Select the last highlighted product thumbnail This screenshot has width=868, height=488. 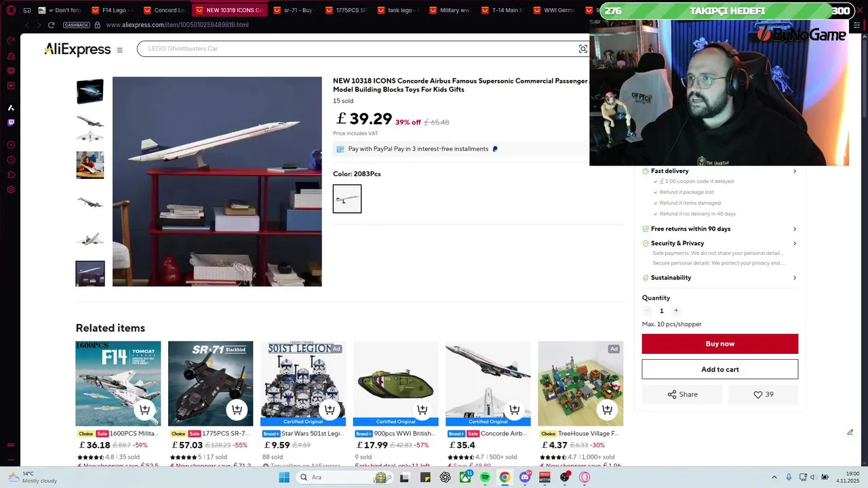coord(90,274)
